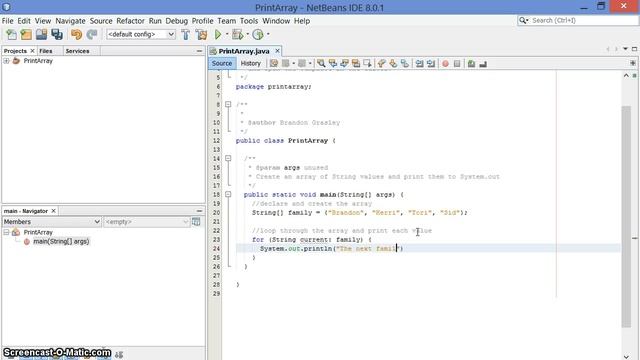Click the orange Undo arrow icon

(76, 35)
